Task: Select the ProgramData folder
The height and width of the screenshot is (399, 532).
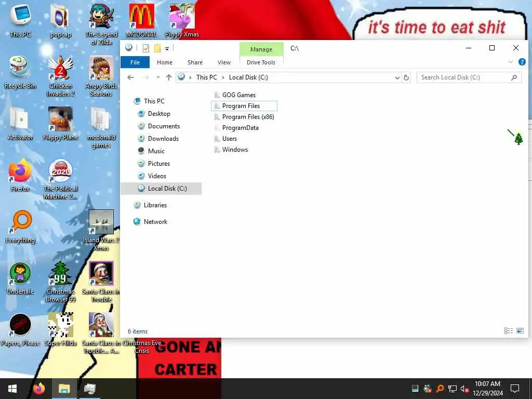Action: [x=240, y=128]
